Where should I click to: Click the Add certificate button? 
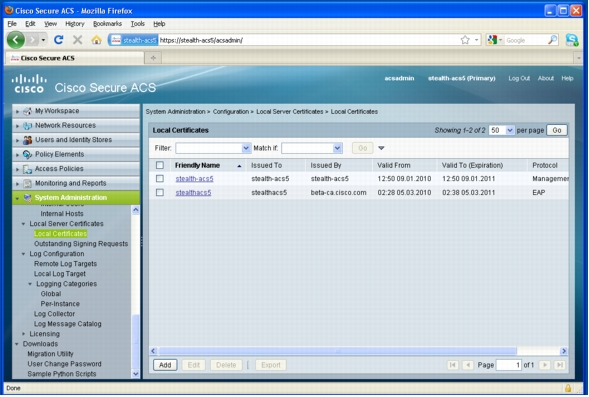(x=165, y=365)
